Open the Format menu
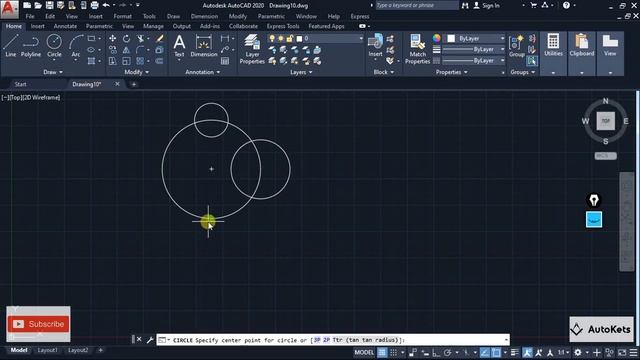 [122, 16]
